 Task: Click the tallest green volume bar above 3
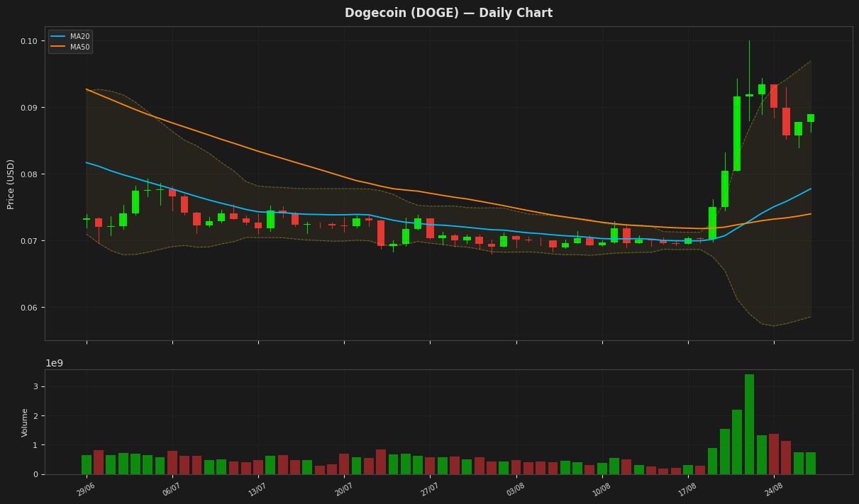749,424
